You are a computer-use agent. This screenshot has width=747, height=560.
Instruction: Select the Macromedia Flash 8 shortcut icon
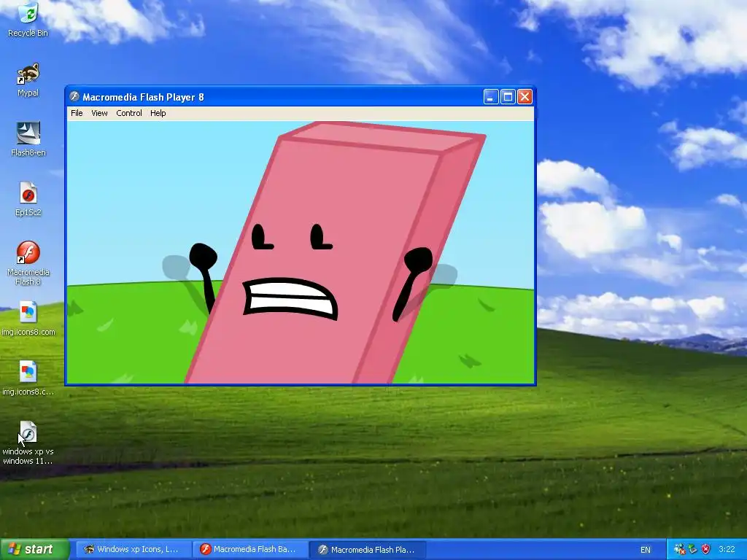tap(28, 262)
